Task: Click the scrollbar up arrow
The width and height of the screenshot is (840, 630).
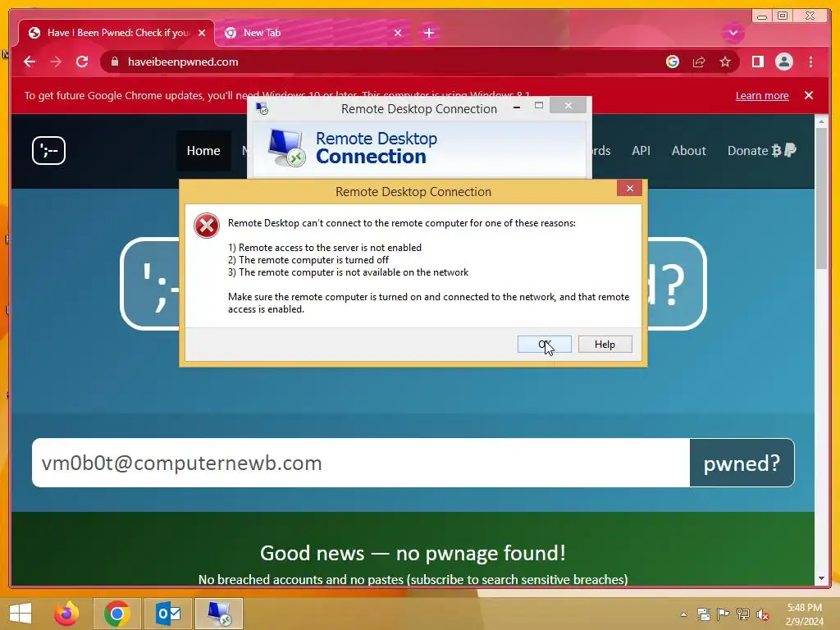Action: click(821, 122)
